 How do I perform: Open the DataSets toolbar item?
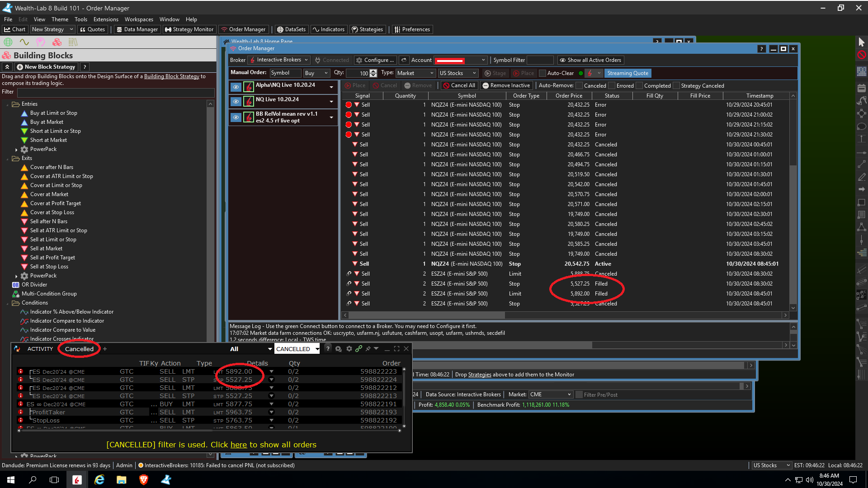(291, 29)
